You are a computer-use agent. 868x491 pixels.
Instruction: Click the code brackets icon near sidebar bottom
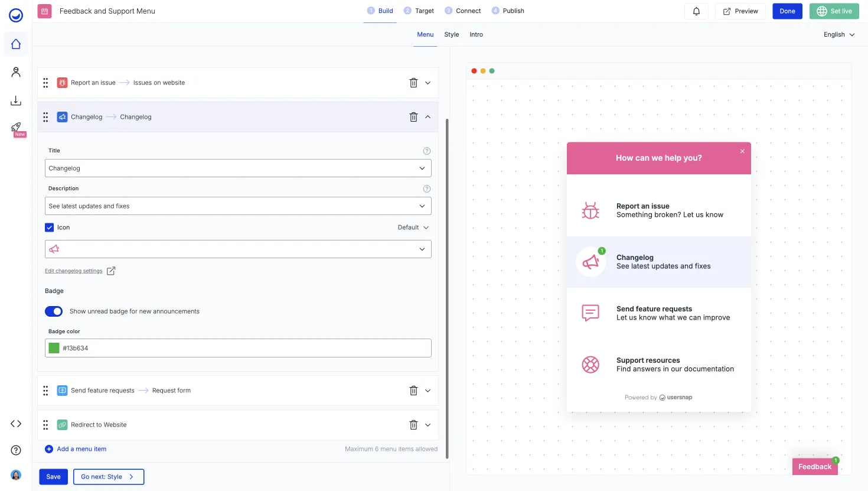pos(15,423)
